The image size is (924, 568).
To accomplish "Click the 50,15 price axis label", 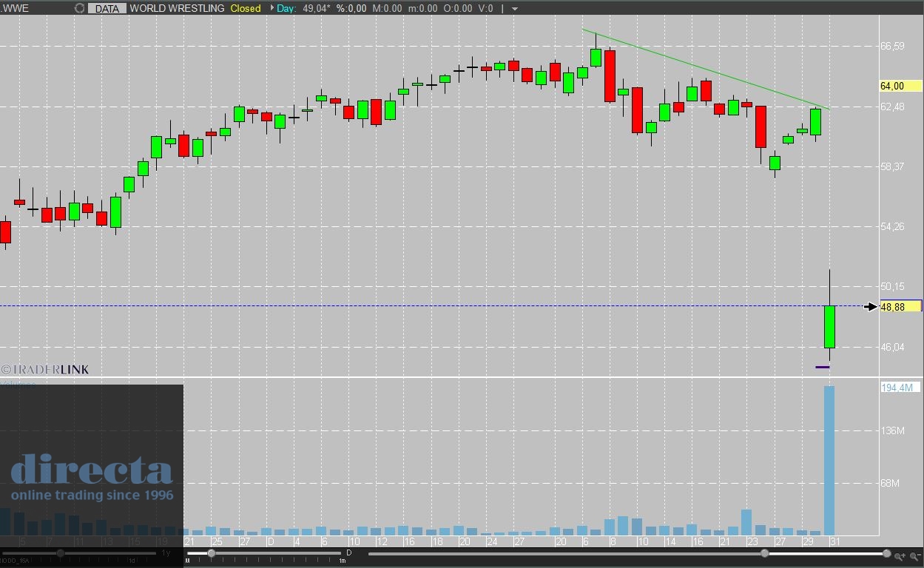I will point(892,286).
